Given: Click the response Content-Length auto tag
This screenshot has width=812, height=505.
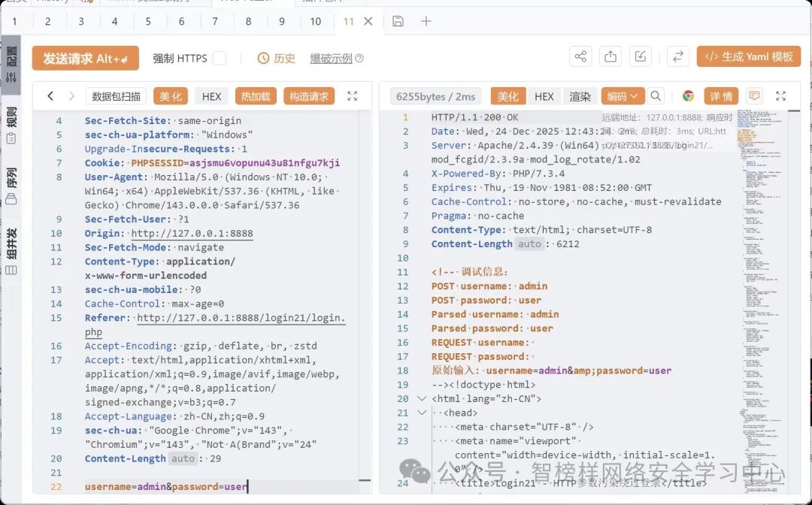Looking at the screenshot, I should (x=529, y=243).
